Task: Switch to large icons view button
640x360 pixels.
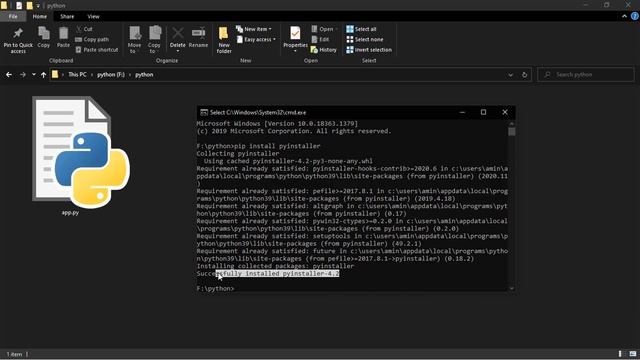Action: (x=633, y=354)
